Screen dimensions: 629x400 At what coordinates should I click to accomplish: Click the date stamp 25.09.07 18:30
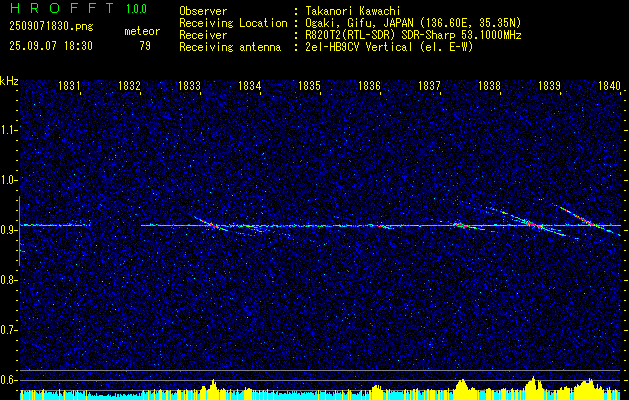coord(51,46)
